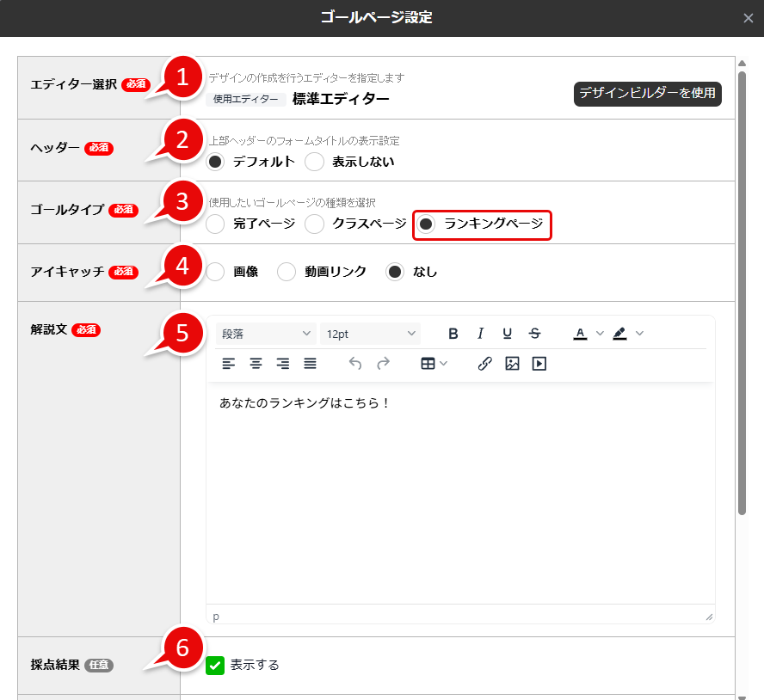The height and width of the screenshot is (700, 764).
Task: Insert a hyperlink into the description text
Action: 484,363
